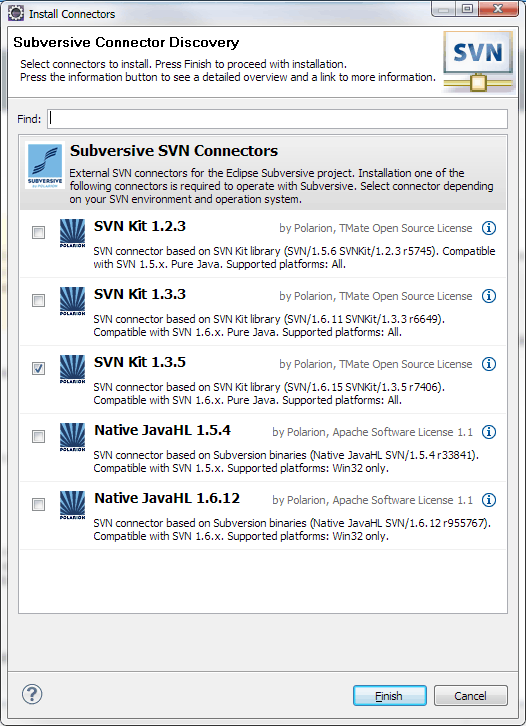Click the 'Subversive Connector Discovery' heading
The width and height of the screenshot is (526, 726).
click(126, 42)
